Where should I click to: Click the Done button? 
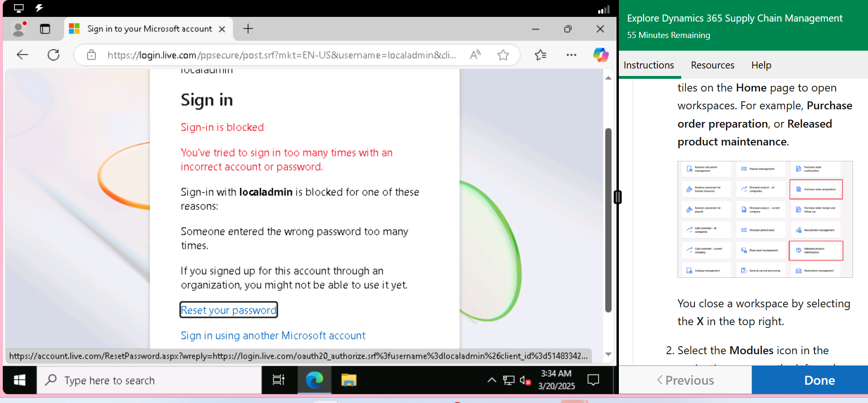pos(819,380)
